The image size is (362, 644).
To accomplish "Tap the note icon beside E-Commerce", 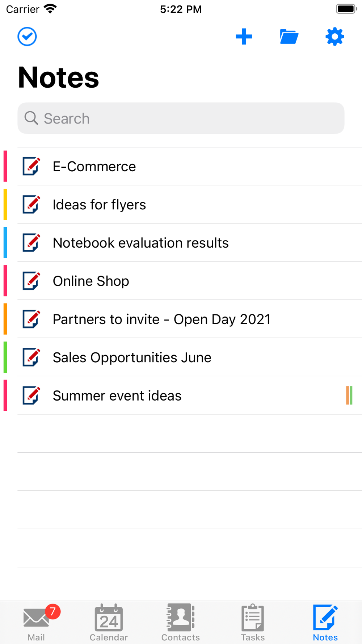I will tap(31, 166).
